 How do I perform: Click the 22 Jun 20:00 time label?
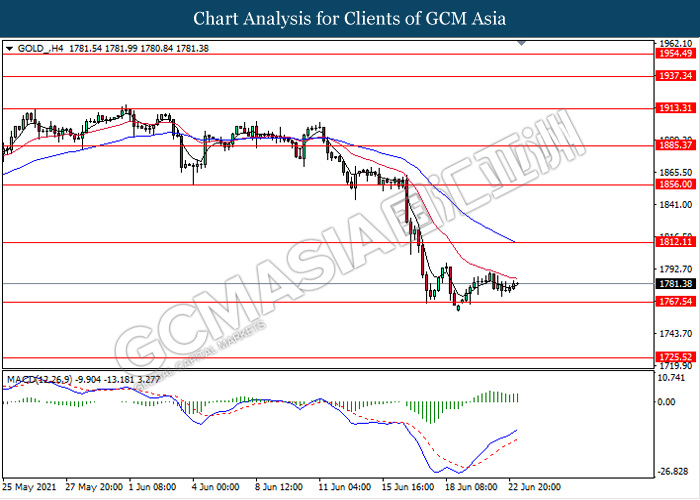pos(534,487)
